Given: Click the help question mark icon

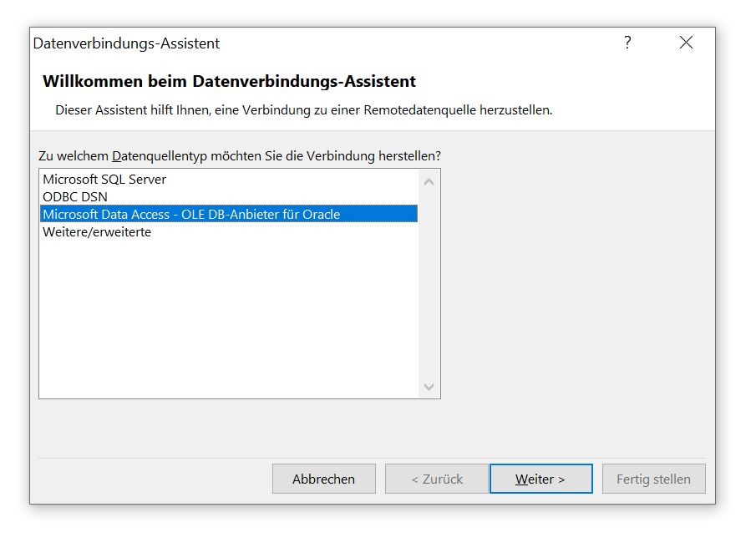Looking at the screenshot, I should coord(627,43).
